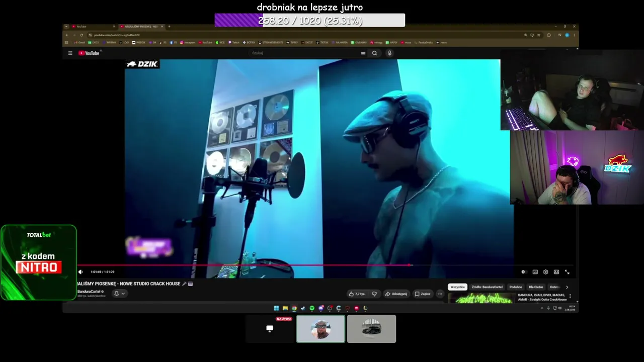Select the Dla Ciebie filter chip

tap(536, 287)
